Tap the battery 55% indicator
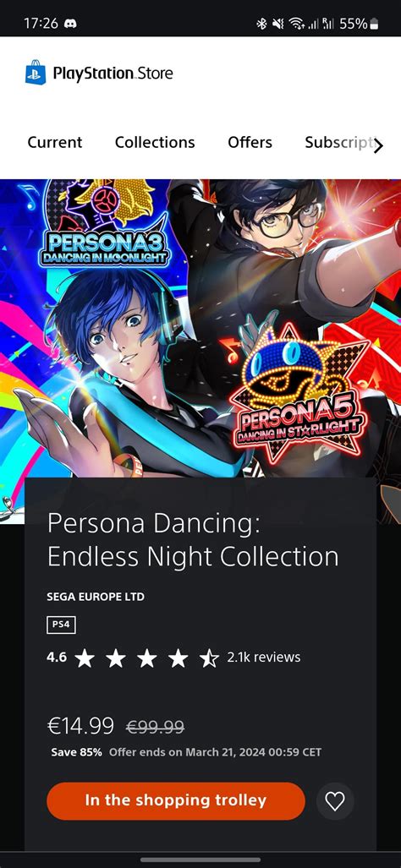Image resolution: width=401 pixels, height=868 pixels. tap(359, 24)
